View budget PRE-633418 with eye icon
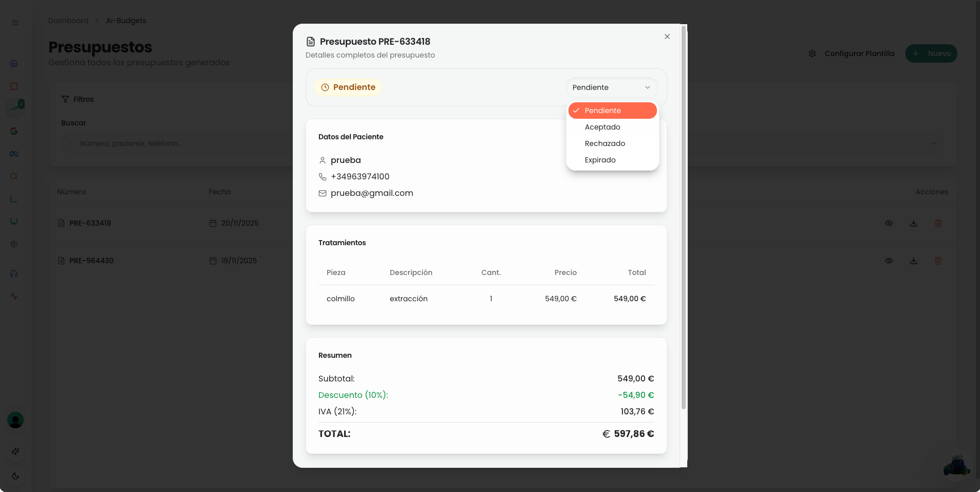Image resolution: width=980 pixels, height=492 pixels. pos(888,223)
